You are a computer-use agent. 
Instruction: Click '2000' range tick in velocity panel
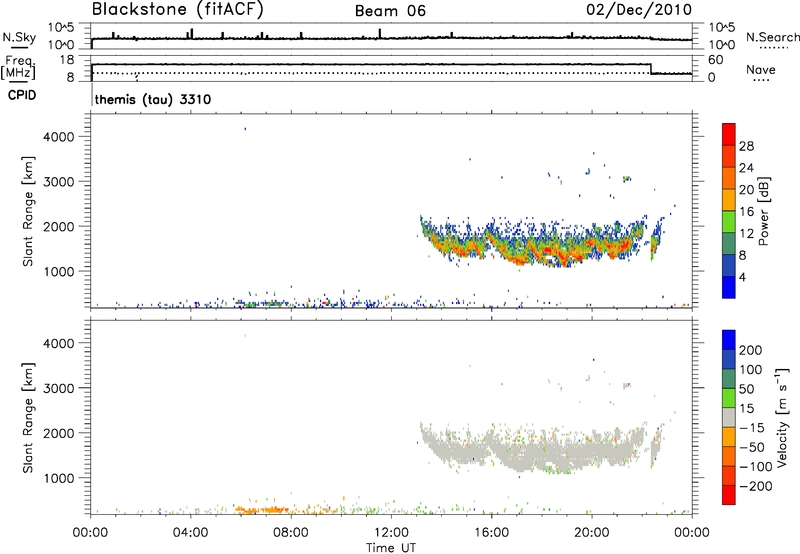[58, 433]
